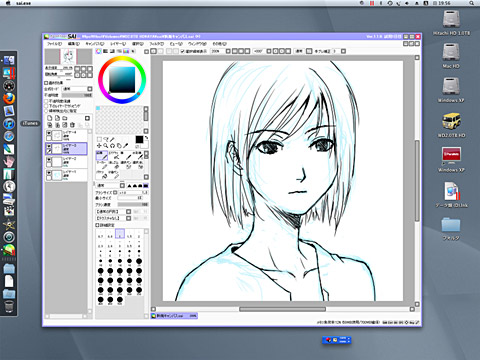Adjust the layer opacity slider
The width and height of the screenshot is (480, 360).
point(77,95)
